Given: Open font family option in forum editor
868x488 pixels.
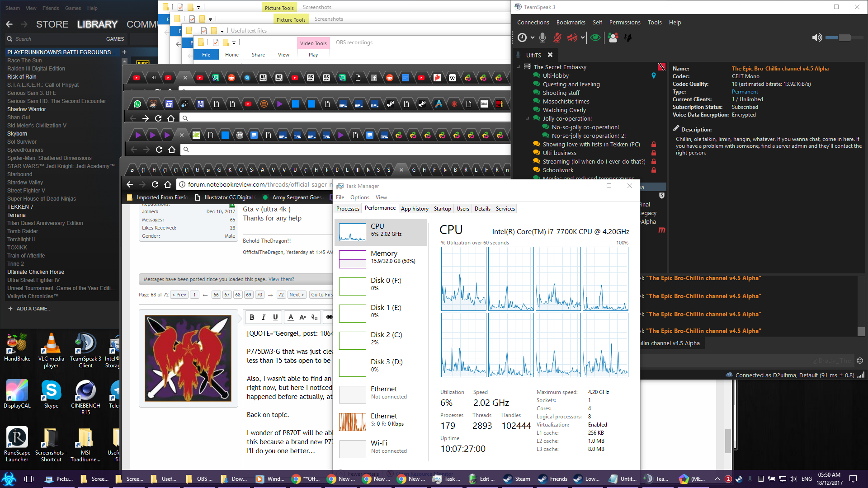Looking at the screenshot, I should (x=315, y=317).
